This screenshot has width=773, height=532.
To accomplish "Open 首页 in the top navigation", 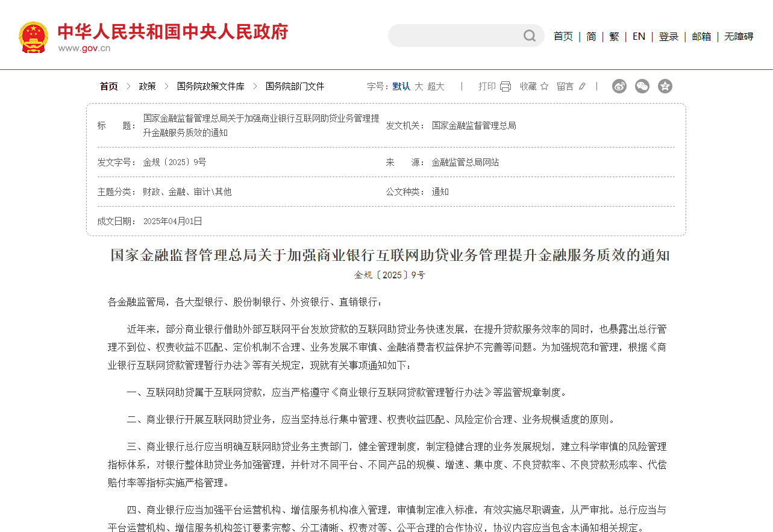I will 563,37.
